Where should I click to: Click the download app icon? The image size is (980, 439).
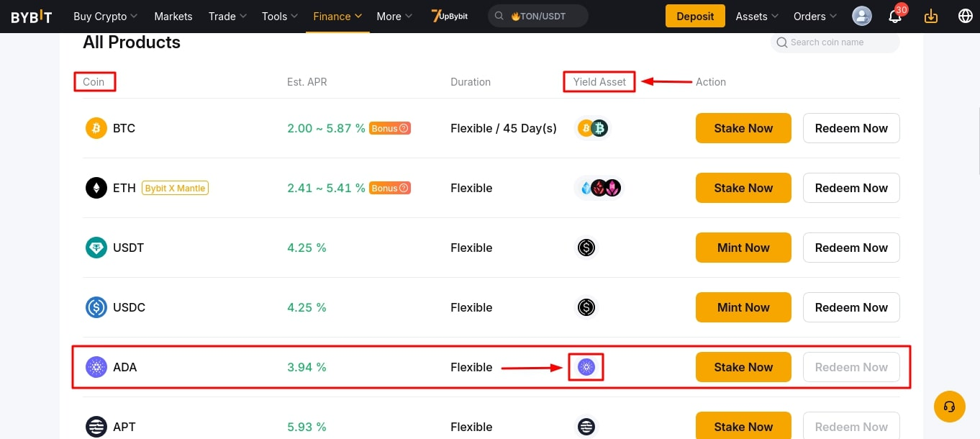pos(931,16)
